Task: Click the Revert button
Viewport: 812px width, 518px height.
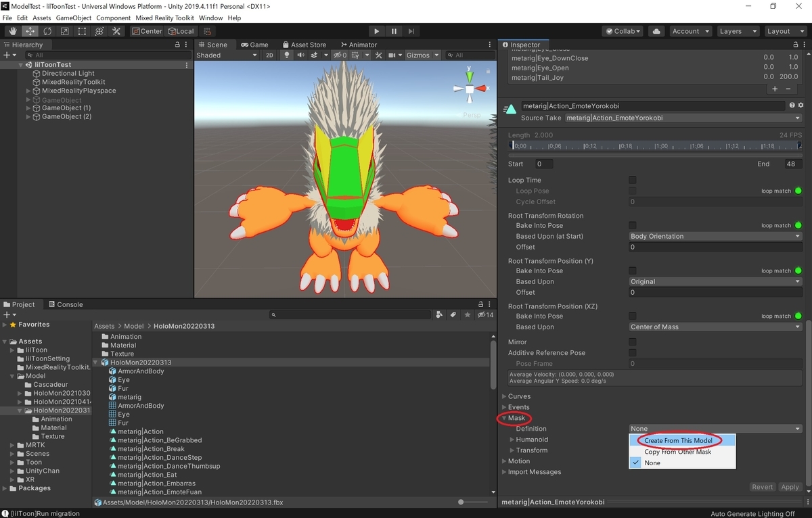Action: click(762, 487)
